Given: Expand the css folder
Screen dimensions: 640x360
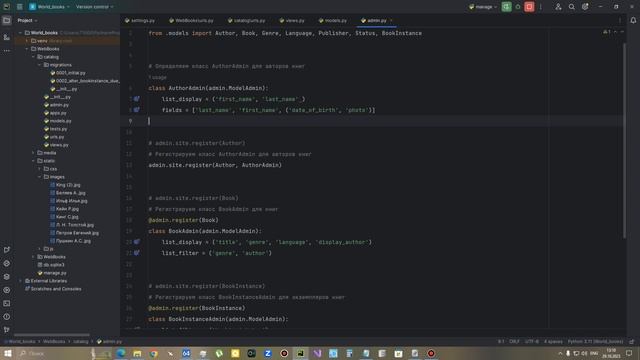Looking at the screenshot, I should tap(40, 169).
